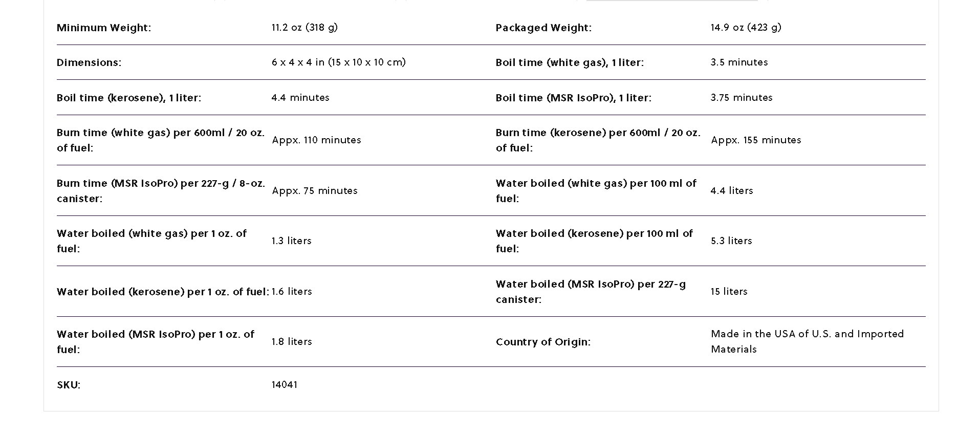Select the 3.5 minutes value
The width and height of the screenshot is (980, 435).
tap(739, 62)
